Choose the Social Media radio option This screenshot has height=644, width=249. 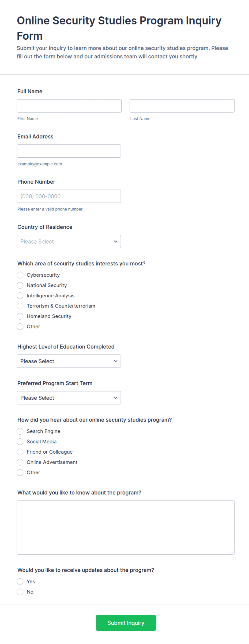click(20, 442)
